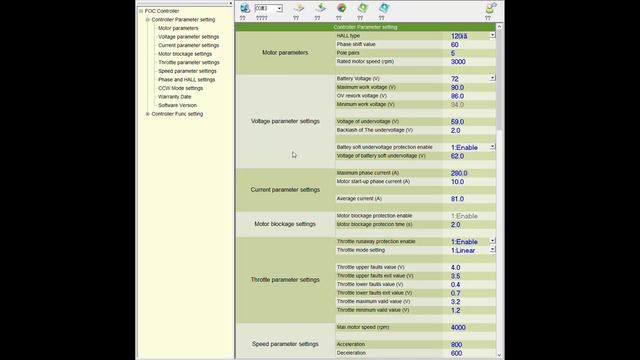Open CCW Mode settings tree item
This screenshot has height=360, width=640.
tap(180, 88)
